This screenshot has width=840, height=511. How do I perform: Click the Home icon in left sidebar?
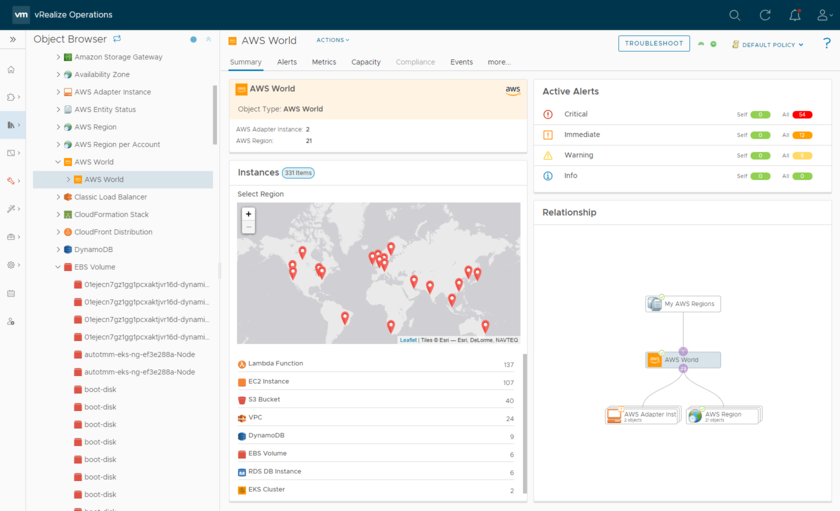coord(11,70)
